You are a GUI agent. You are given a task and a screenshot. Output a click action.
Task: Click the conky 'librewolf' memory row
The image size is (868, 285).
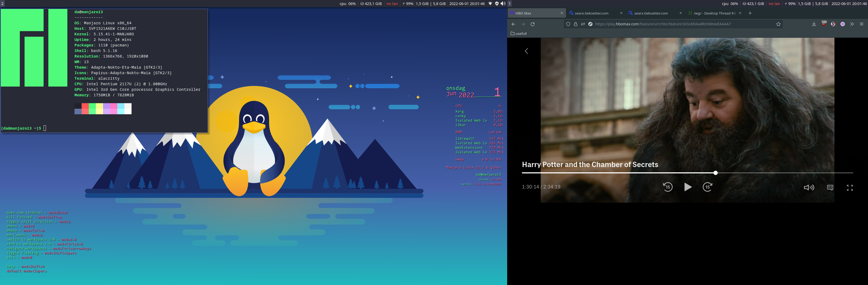point(479,139)
